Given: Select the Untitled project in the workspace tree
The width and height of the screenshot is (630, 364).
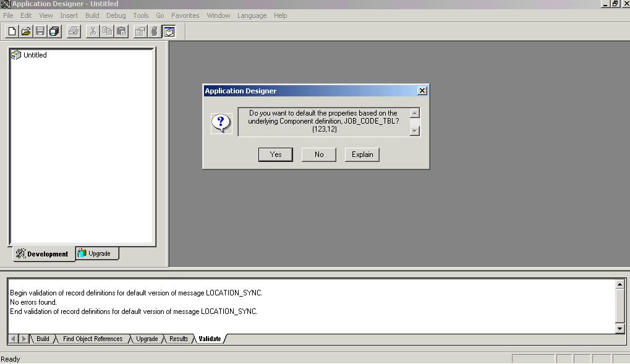Looking at the screenshot, I should click(x=35, y=54).
